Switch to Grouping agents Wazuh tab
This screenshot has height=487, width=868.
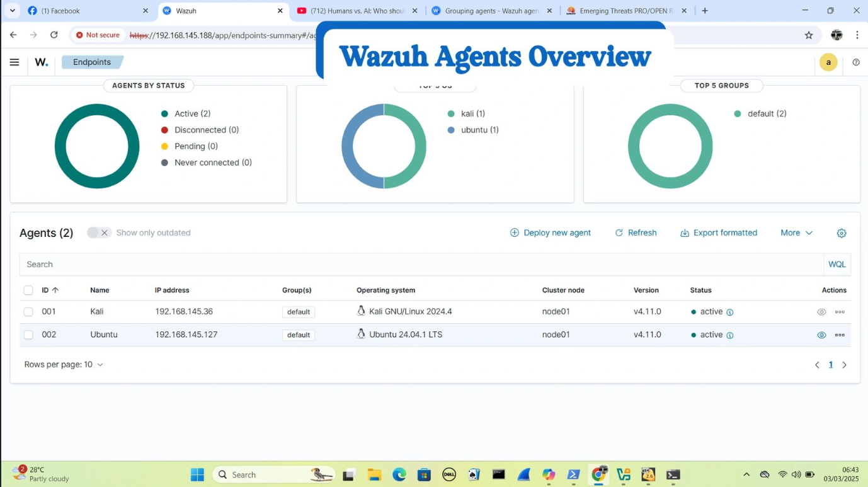(x=492, y=11)
